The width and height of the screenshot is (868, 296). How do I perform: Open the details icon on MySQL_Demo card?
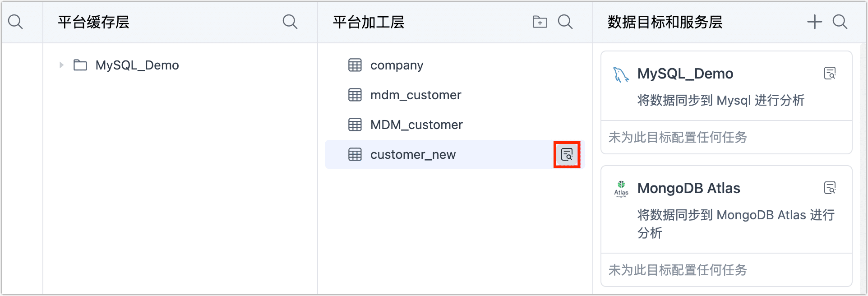830,73
